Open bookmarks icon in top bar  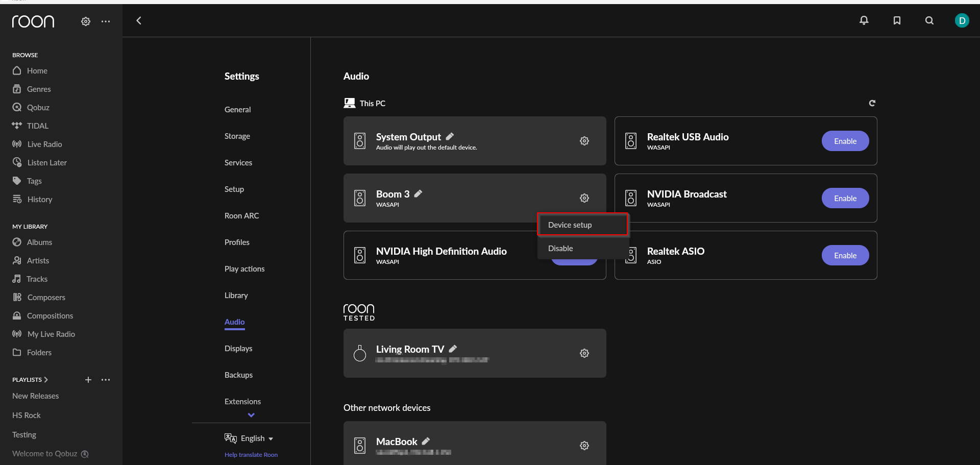(x=897, y=20)
